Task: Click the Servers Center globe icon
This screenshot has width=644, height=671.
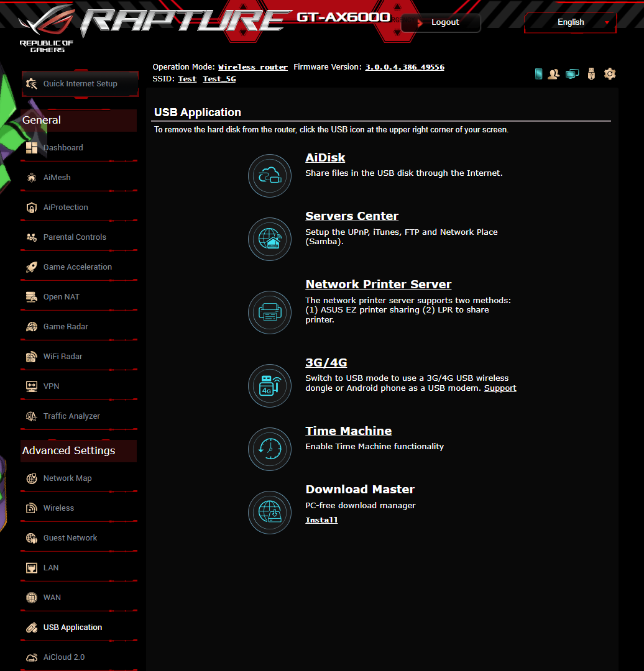Action: click(270, 239)
